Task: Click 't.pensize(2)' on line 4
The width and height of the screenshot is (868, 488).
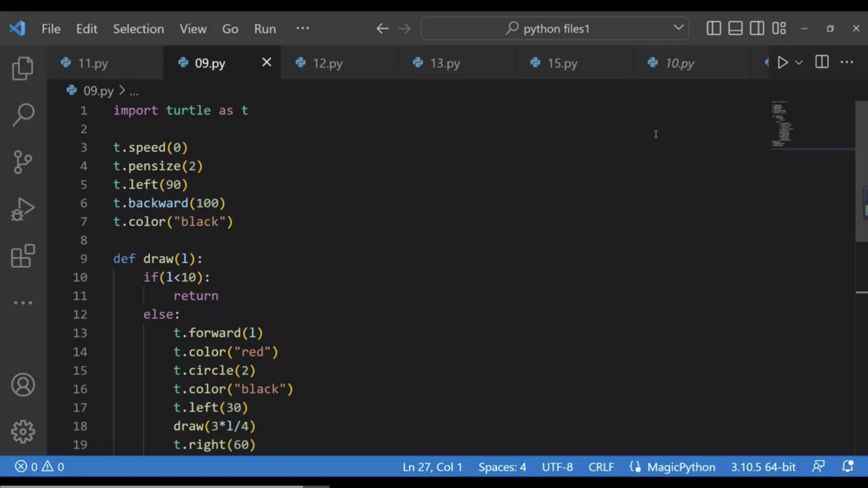Action: (158, 166)
